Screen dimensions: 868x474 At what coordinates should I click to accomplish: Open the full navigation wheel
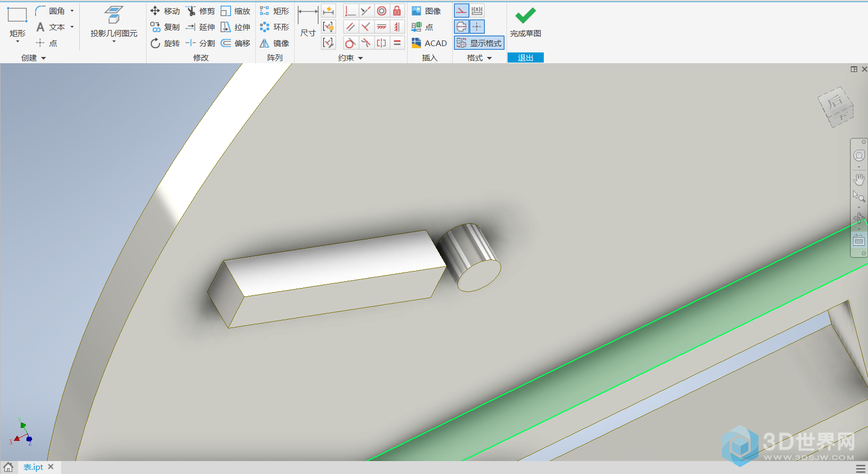[x=859, y=156]
